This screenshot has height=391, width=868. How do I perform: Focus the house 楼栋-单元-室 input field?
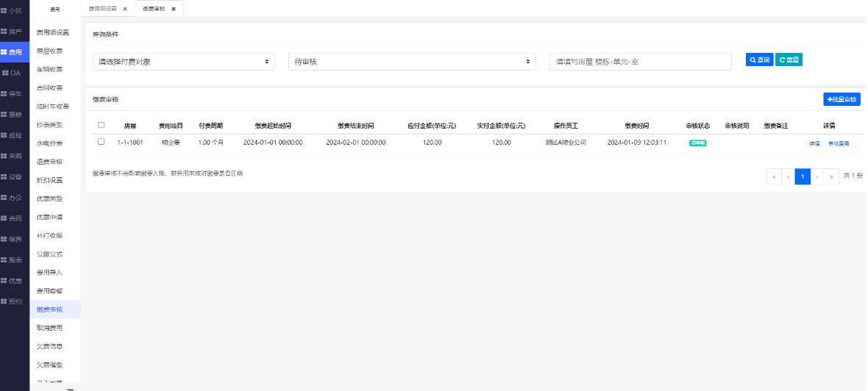[640, 62]
